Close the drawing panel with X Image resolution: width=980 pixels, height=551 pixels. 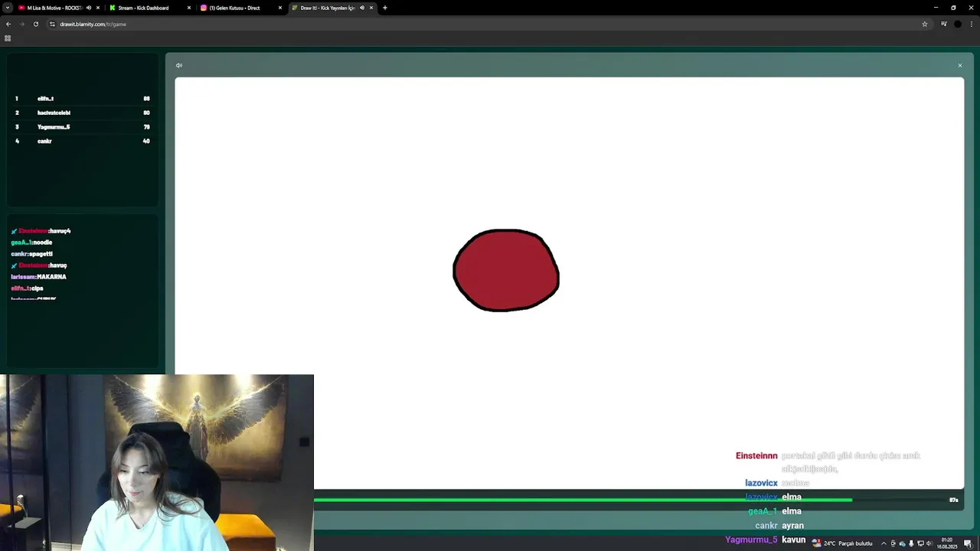pos(959,65)
